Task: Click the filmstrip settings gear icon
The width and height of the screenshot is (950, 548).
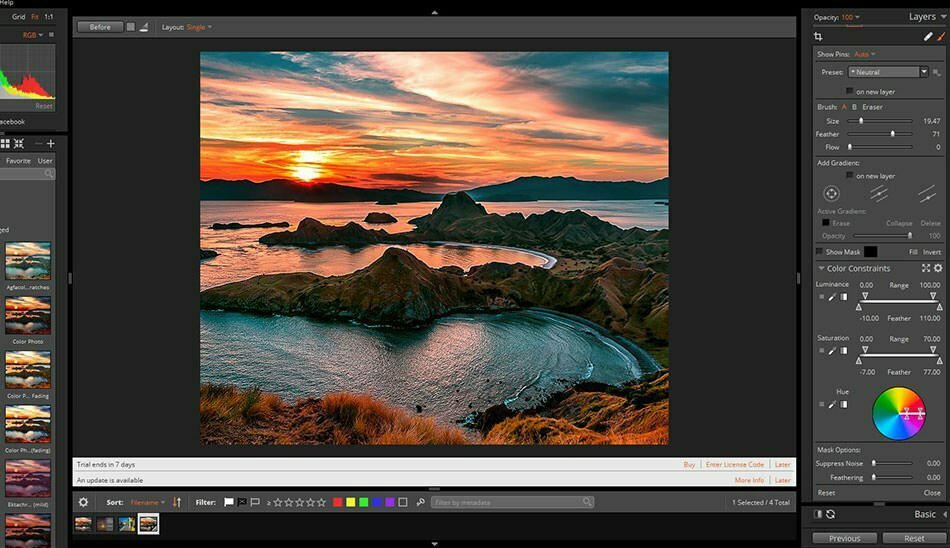Action: click(x=83, y=502)
